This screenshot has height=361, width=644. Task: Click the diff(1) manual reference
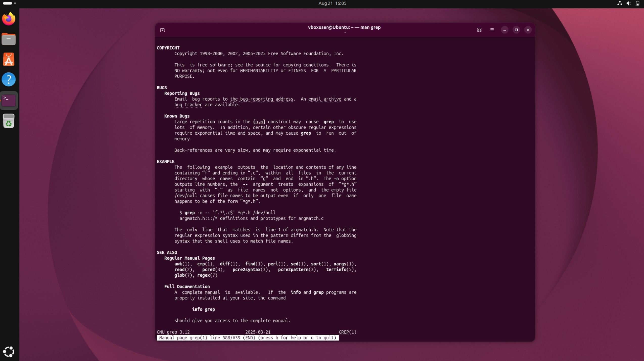[229, 264]
